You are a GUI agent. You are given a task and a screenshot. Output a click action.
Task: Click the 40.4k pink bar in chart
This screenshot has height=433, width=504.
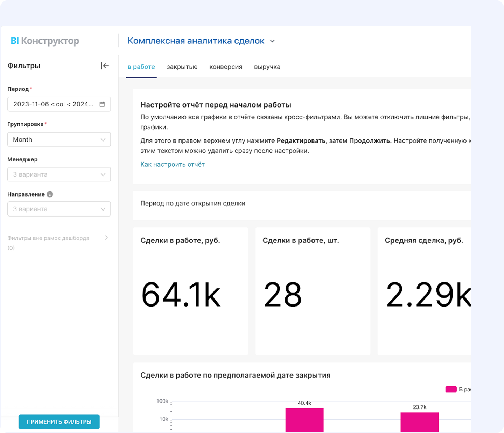pyautogui.click(x=304, y=420)
